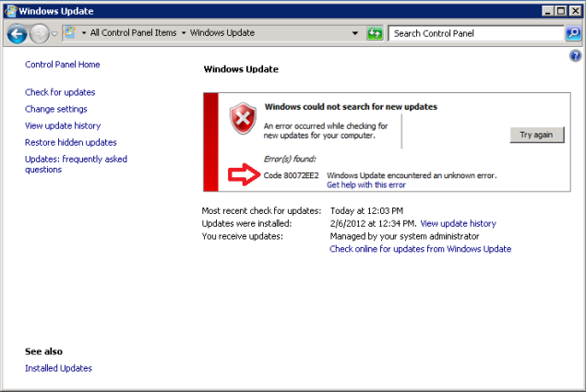This screenshot has height=392, width=586.
Task: Click '2/6/2012 at 12:34 PM' install date
Action: [x=373, y=223]
